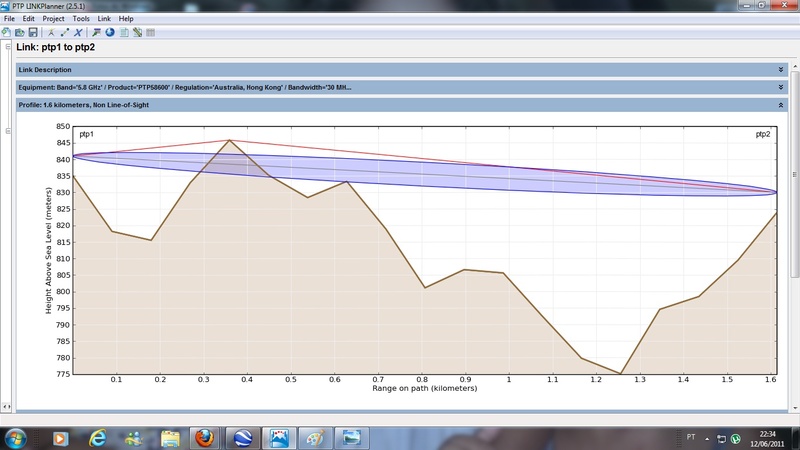Switch to Paint in the taskbar
Viewport: 800px width, 450px height.
(315, 438)
